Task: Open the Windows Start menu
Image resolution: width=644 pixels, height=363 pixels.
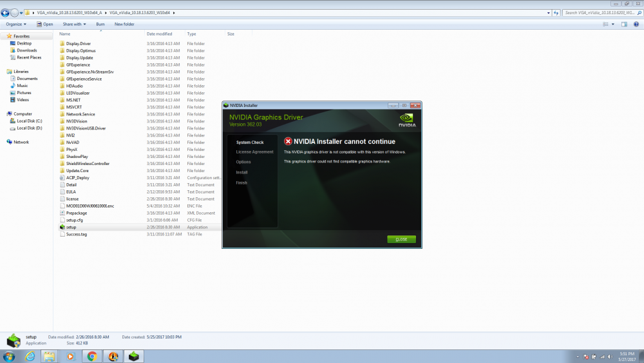Action: (x=8, y=357)
